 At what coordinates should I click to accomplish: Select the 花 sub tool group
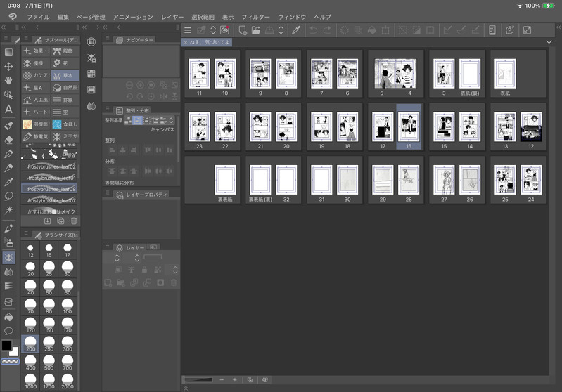65,63
